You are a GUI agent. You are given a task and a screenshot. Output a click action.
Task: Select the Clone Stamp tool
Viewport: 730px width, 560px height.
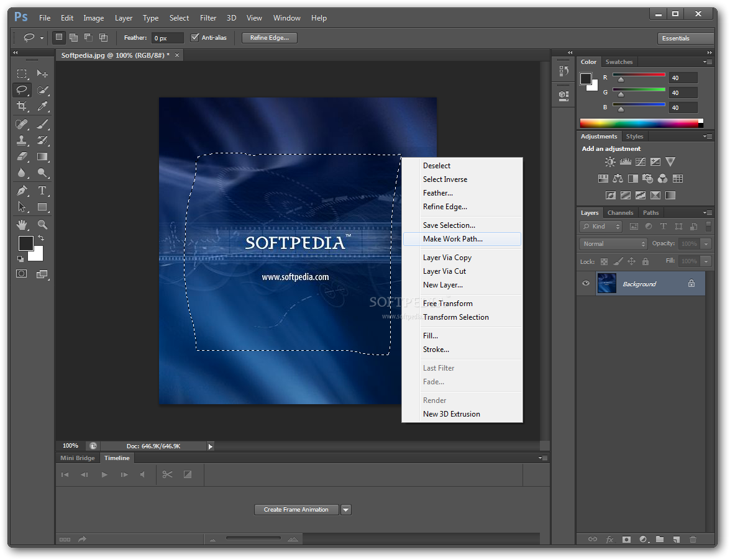tap(21, 140)
